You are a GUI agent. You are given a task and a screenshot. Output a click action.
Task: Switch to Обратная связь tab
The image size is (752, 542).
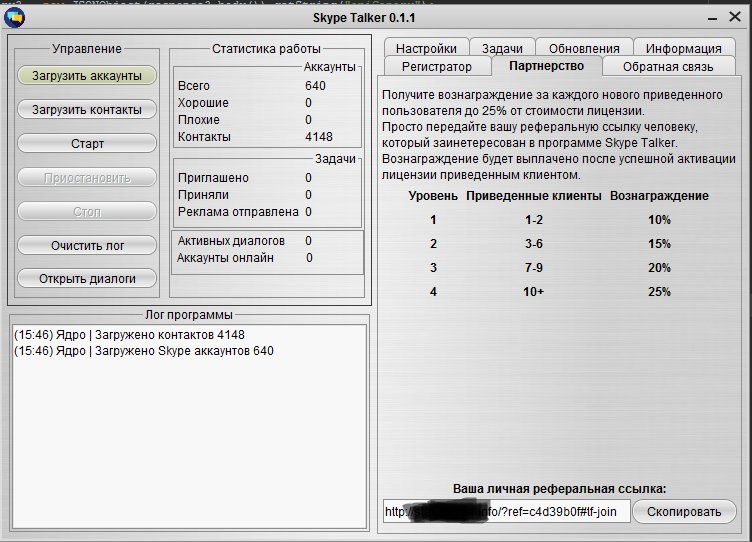click(x=668, y=67)
